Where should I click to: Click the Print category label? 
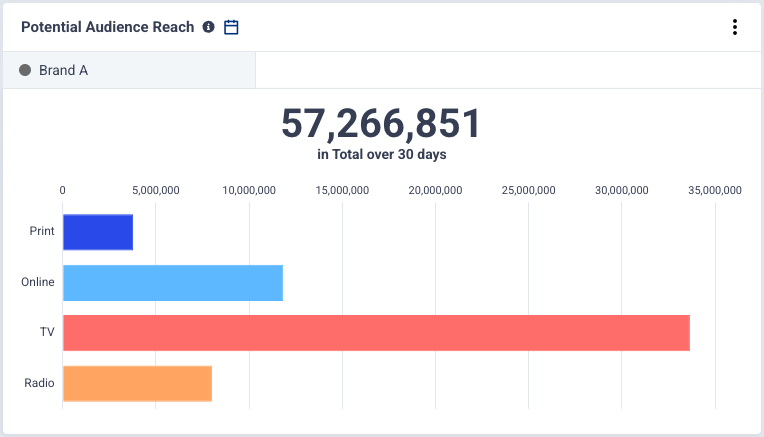[42, 232]
